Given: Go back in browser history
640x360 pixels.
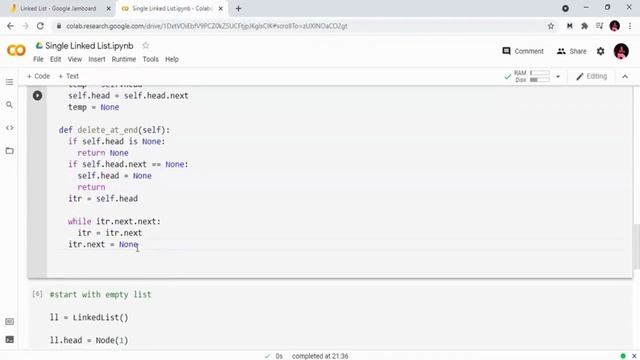Looking at the screenshot, I should point(10,26).
